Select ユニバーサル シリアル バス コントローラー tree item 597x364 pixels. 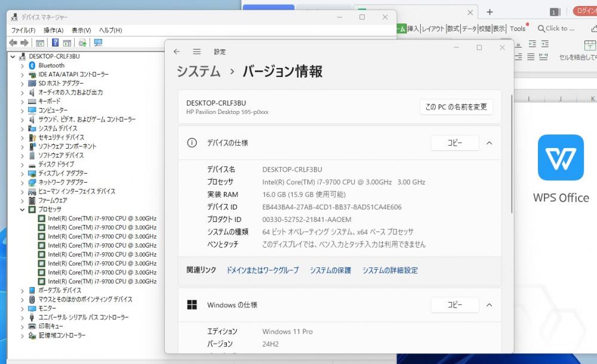click(84, 317)
